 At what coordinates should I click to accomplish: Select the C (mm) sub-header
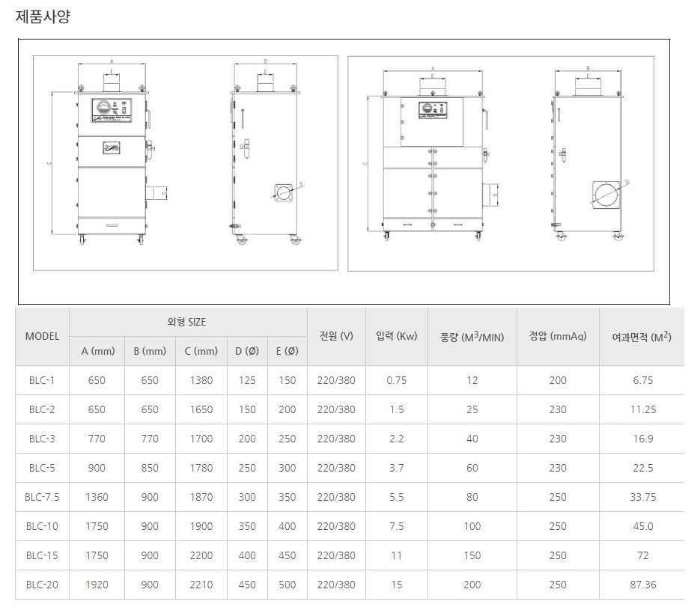[x=201, y=351]
